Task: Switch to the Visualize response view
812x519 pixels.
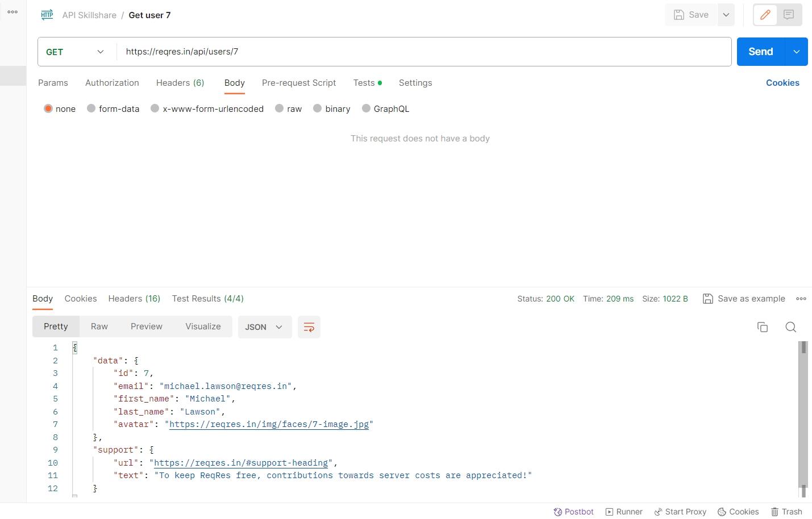Action: [x=203, y=327]
